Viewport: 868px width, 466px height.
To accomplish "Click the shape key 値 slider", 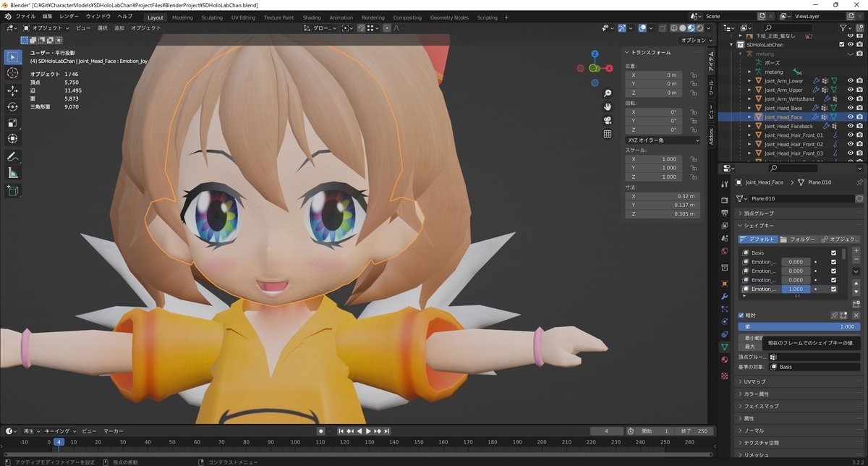I will [x=799, y=327].
